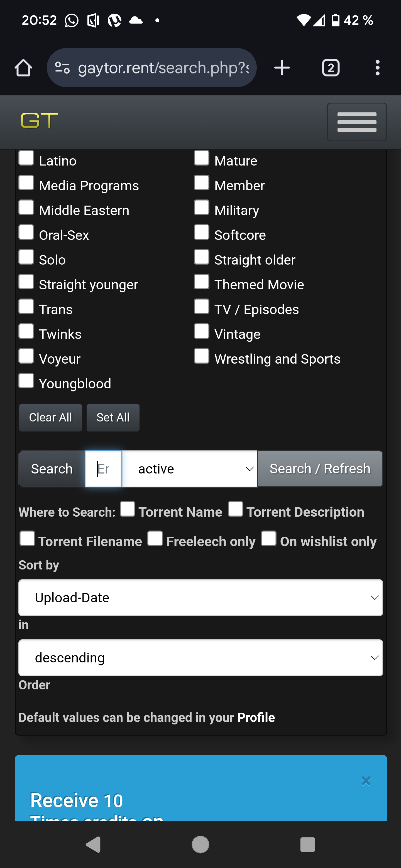
Task: Open the Profile link
Action: (256, 718)
